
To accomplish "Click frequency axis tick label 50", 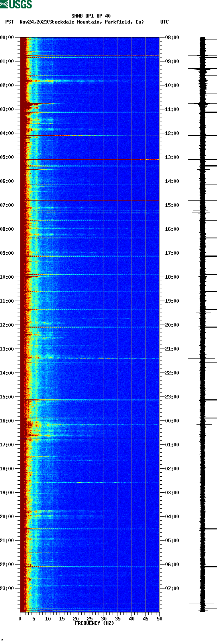I will [x=159, y=619].
